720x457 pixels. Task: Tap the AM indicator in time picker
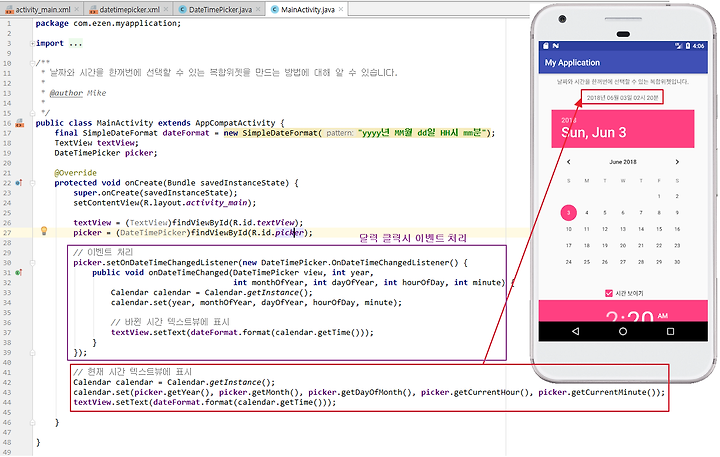coord(662,316)
